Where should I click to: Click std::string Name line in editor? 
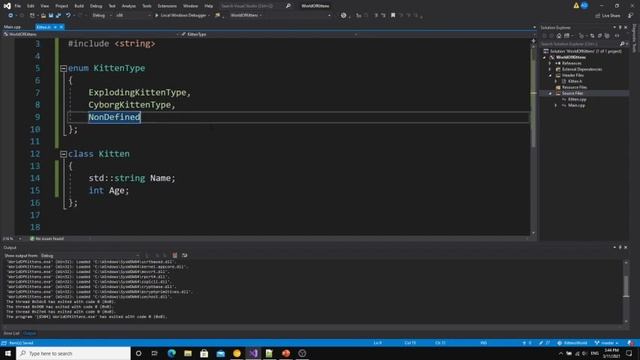[x=132, y=178]
